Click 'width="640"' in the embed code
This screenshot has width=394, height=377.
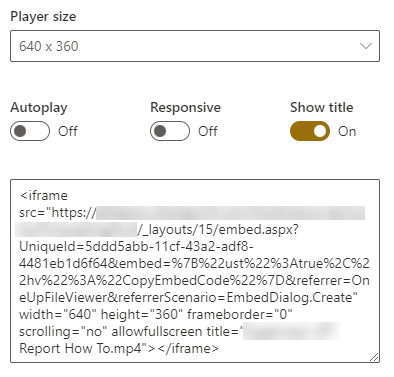[x=58, y=314]
